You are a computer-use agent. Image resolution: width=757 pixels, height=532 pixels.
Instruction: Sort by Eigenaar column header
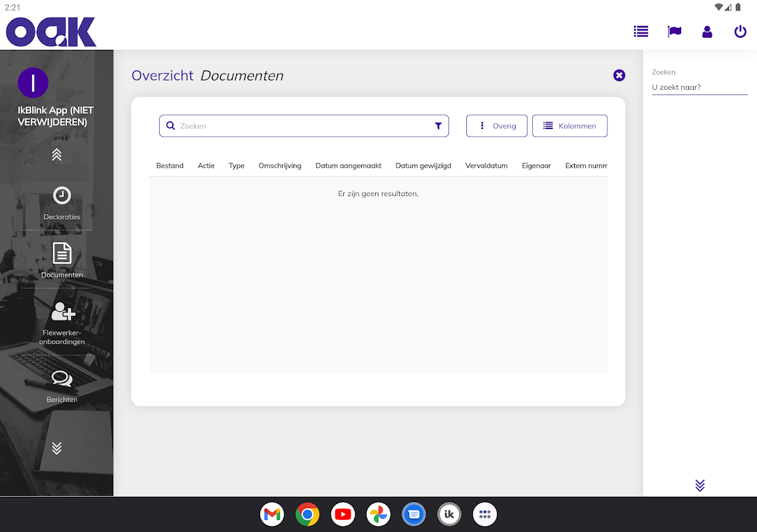[x=536, y=166]
